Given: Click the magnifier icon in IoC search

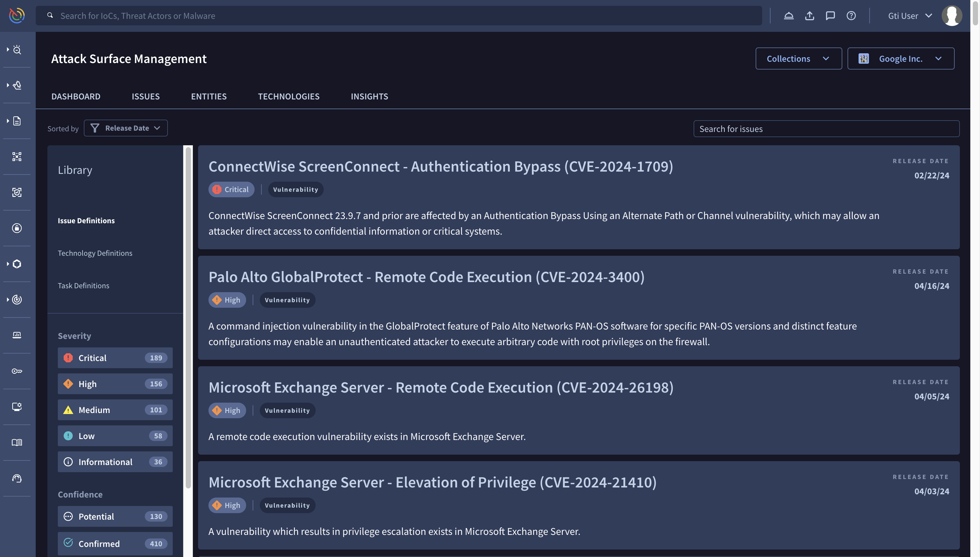Looking at the screenshot, I should 50,15.
